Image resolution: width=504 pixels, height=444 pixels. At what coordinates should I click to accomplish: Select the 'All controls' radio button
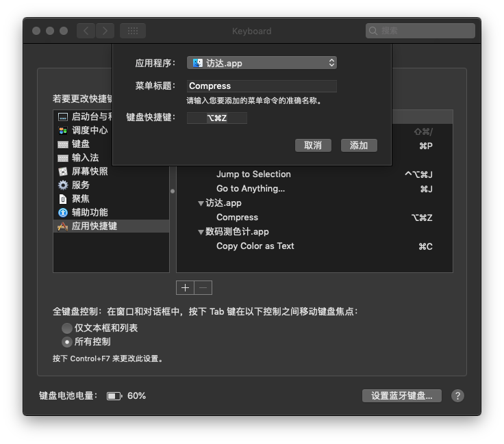[67, 342]
